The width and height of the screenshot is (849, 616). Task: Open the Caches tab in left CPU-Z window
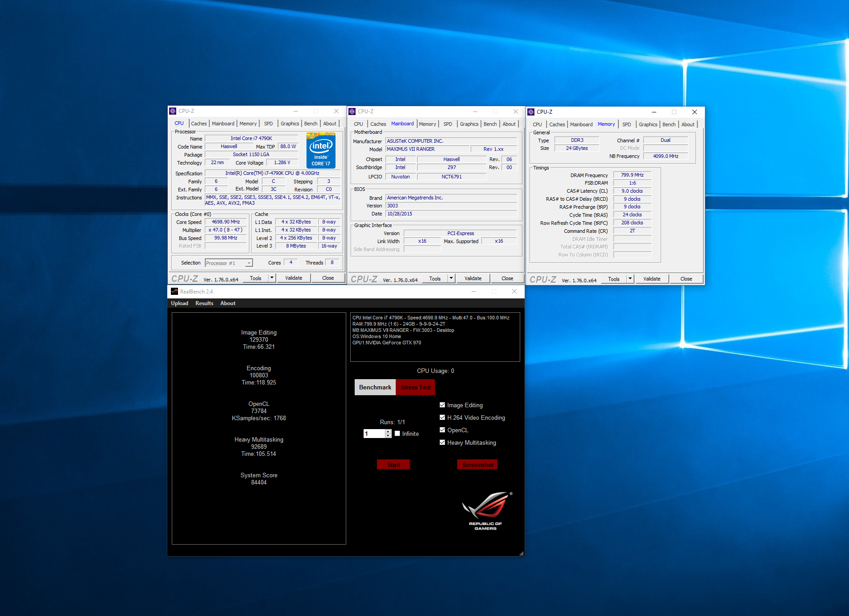(x=199, y=124)
